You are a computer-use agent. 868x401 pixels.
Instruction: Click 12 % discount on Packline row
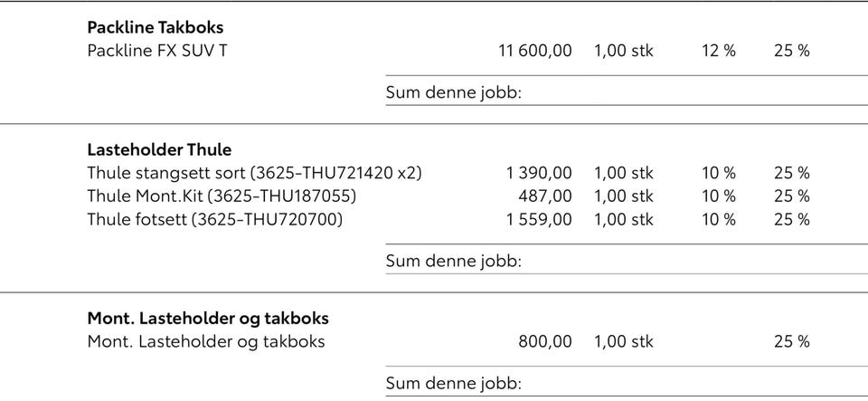click(x=719, y=51)
